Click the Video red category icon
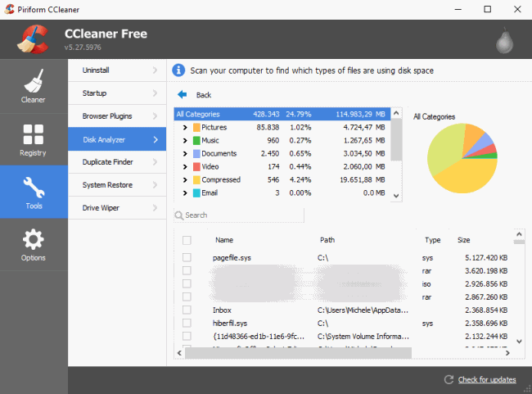The width and height of the screenshot is (532, 394). [x=196, y=166]
